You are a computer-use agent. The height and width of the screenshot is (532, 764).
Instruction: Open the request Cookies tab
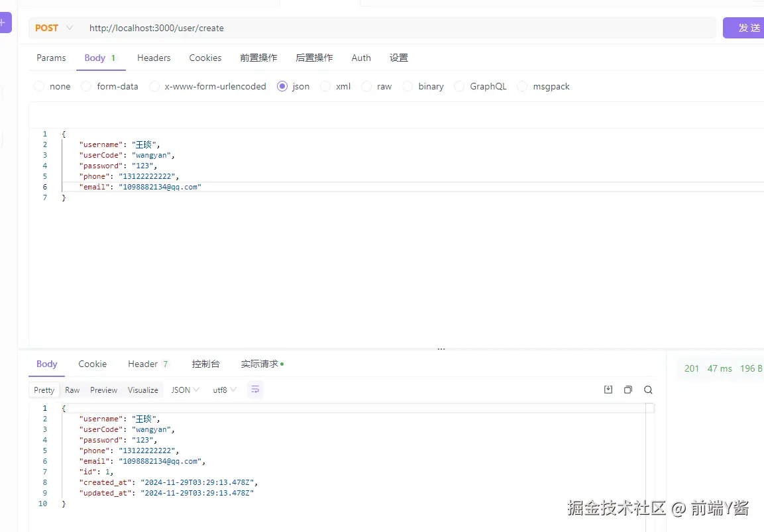tap(205, 58)
